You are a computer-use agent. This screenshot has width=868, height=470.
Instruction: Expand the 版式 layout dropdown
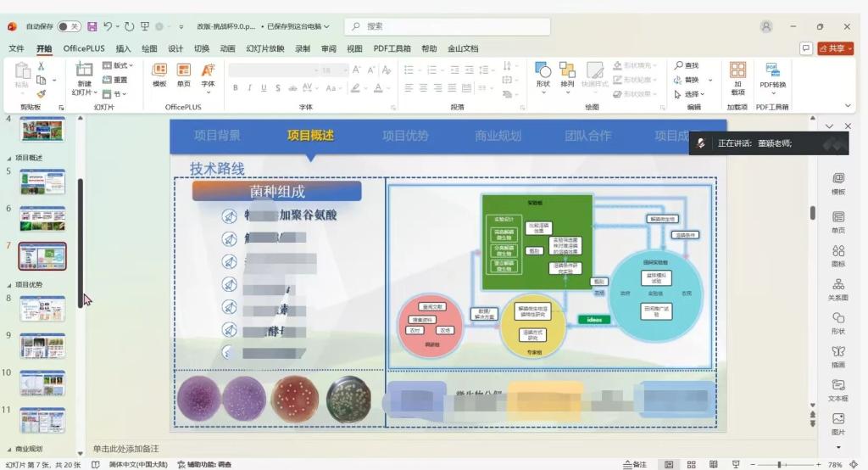coord(119,65)
